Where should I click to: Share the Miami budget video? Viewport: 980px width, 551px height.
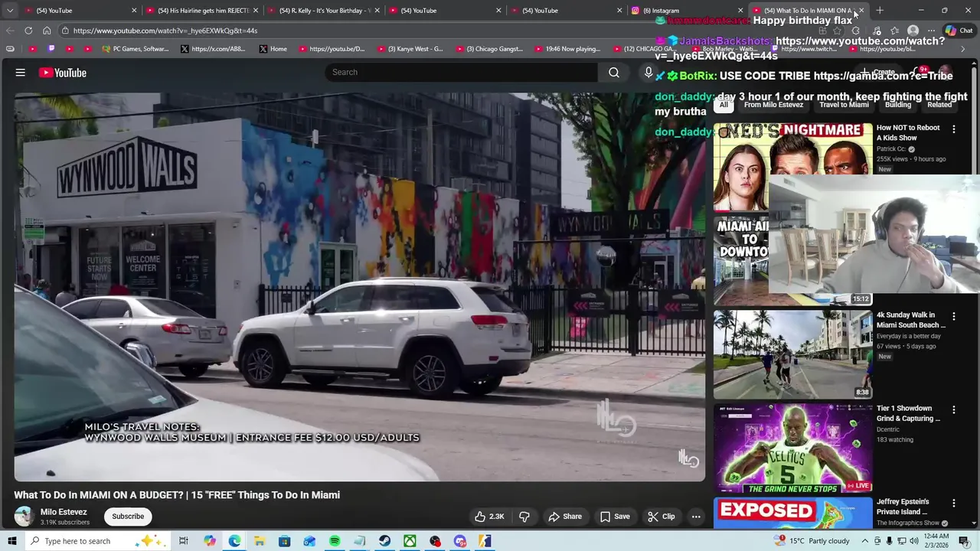(x=565, y=517)
